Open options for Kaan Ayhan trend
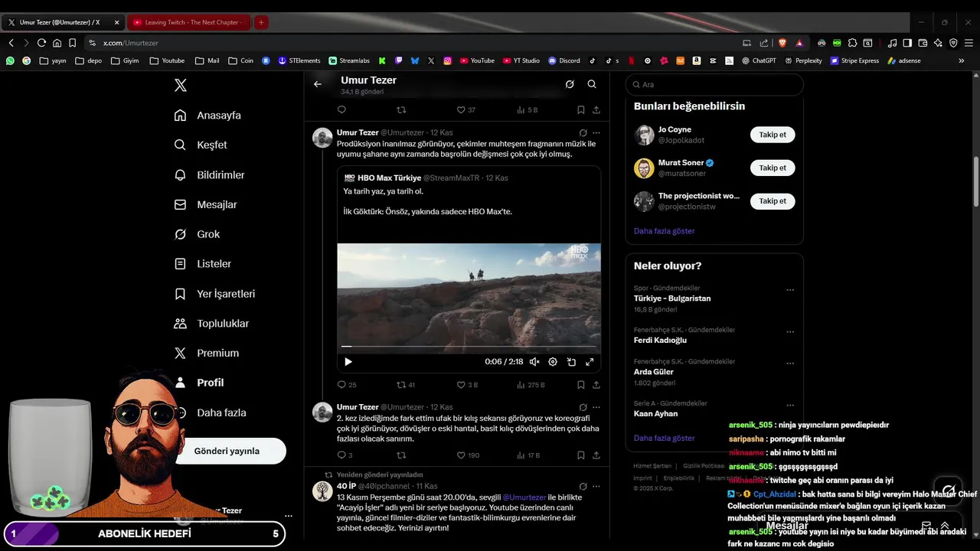The height and width of the screenshot is (551, 980). click(x=790, y=406)
